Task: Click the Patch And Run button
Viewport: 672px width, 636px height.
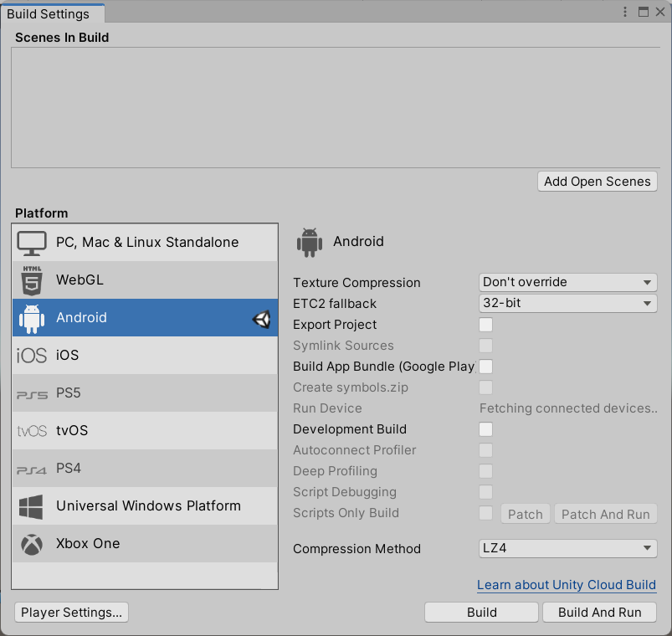Action: point(606,515)
